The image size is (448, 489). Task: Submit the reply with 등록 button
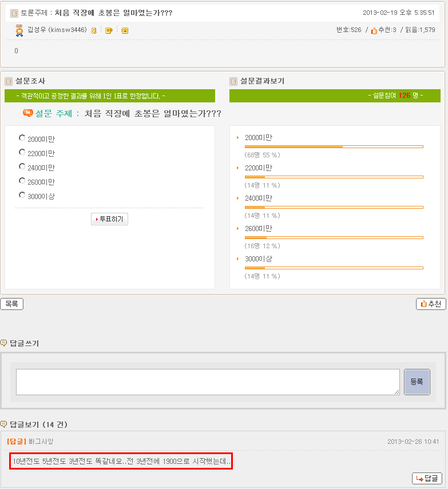417,382
